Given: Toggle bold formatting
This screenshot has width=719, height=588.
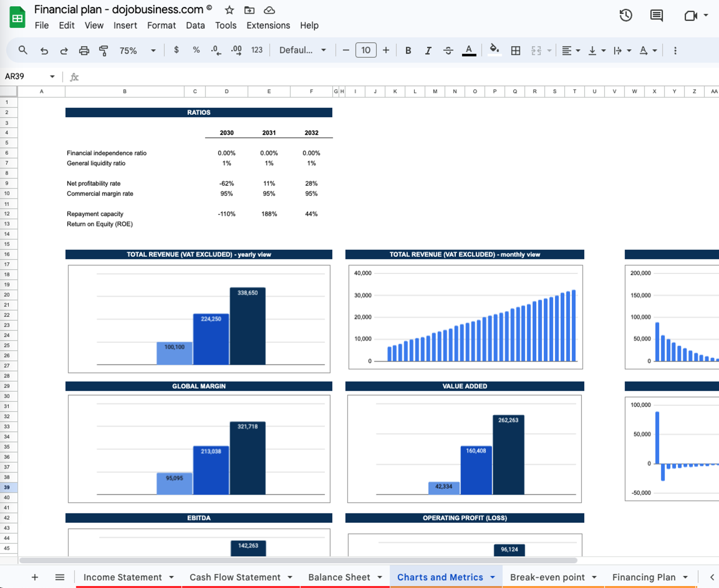Looking at the screenshot, I should click(x=408, y=50).
